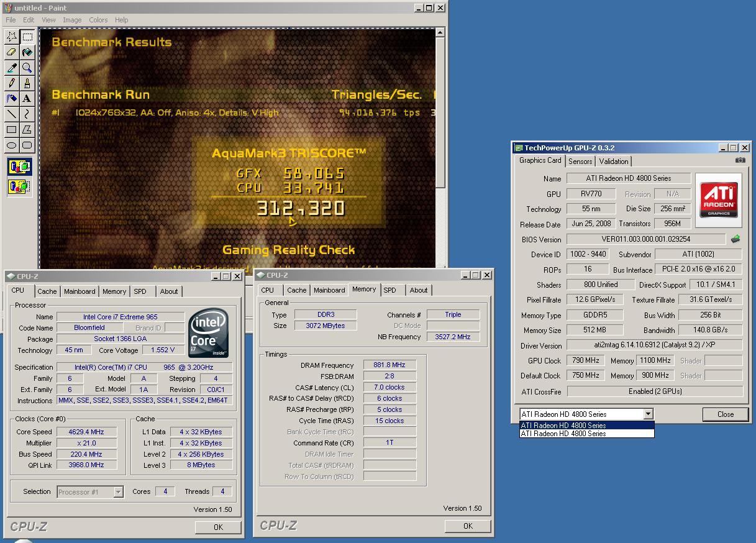
Task: Open About tab in left CPU-Z window
Action: coord(168,291)
